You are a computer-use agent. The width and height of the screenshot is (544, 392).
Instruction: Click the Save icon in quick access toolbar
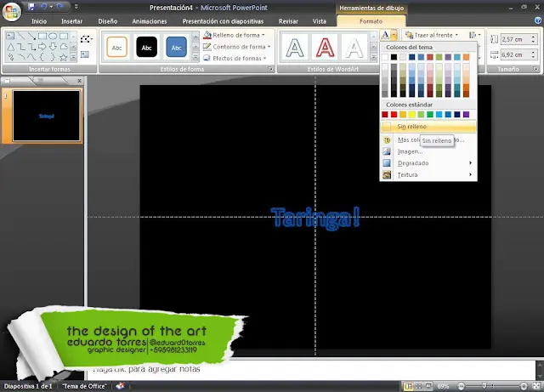click(x=31, y=6)
